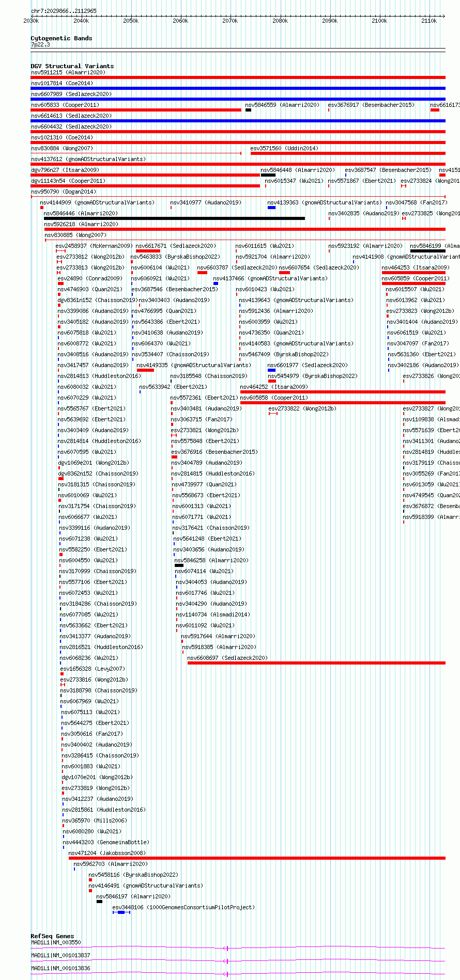Select the nsv1017814 (Coe2014) blue variant bar
This screenshot has width=460, height=980.
tap(238, 88)
